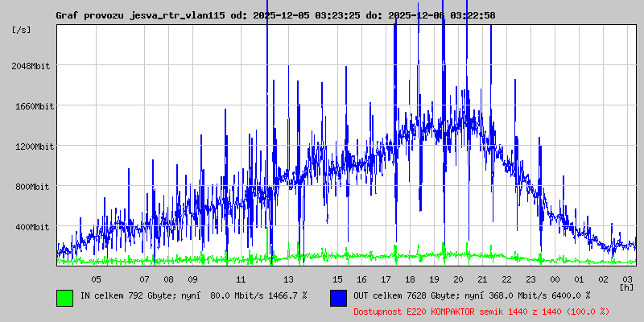Select the 00 midnight mark on time axis
644x322 pixels.
(x=555, y=279)
